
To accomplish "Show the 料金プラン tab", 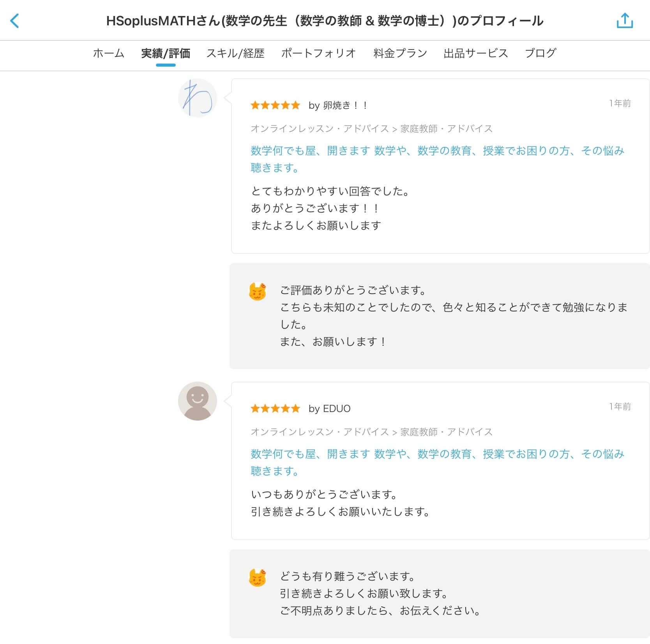I will click(400, 53).
